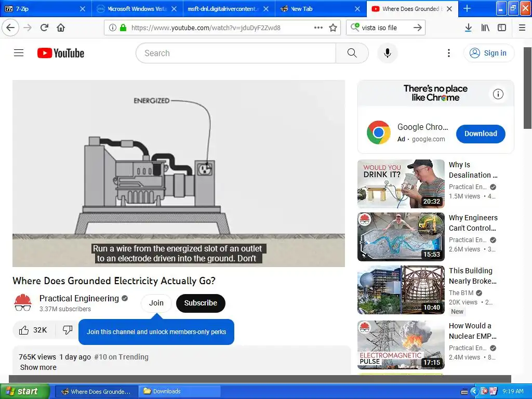Screen dimensions: 532x399
Task: Open the Why Is Desalination video thumbnail
Action: click(x=401, y=183)
